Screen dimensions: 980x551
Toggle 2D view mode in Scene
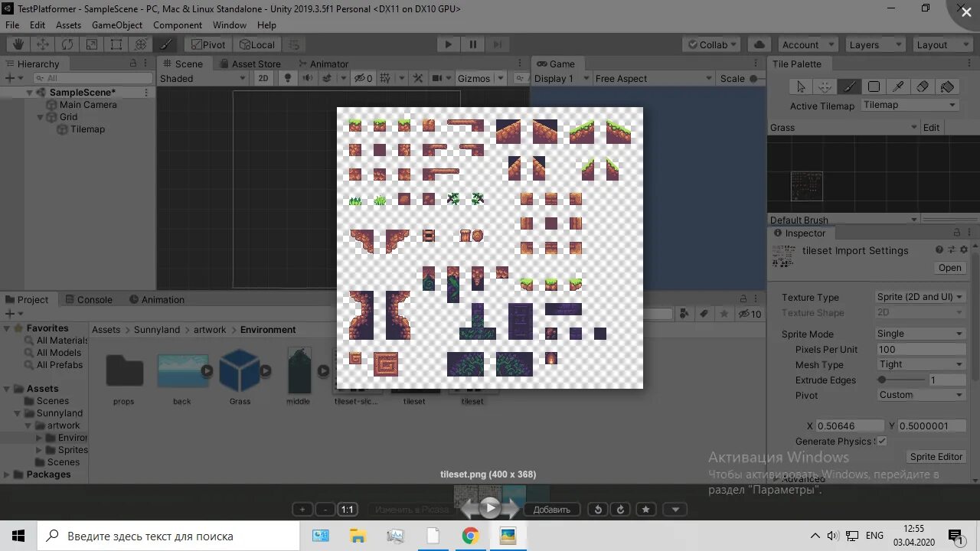click(263, 78)
